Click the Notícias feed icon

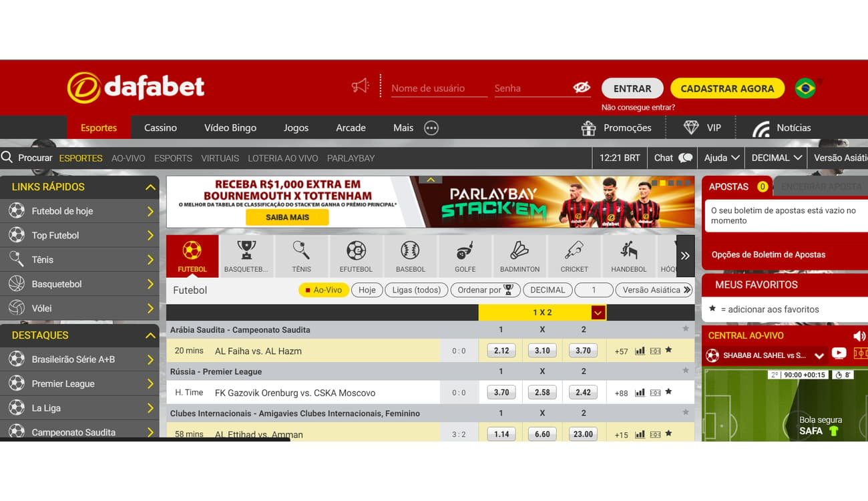(761, 128)
